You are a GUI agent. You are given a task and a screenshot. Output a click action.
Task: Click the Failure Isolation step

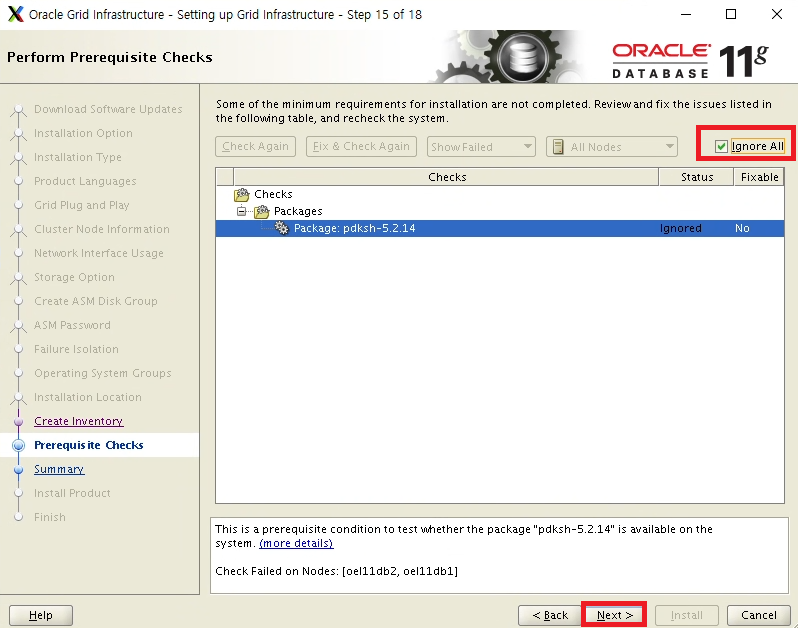click(x=76, y=349)
